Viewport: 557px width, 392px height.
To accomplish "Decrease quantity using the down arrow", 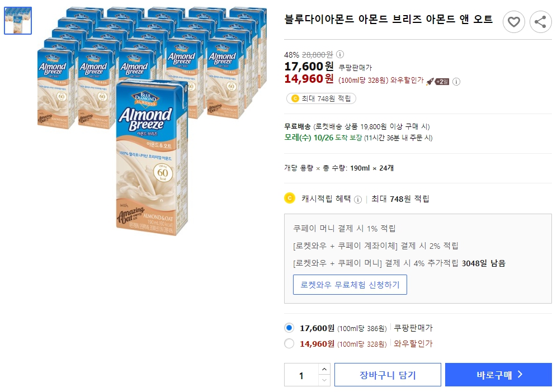I will click(x=324, y=380).
